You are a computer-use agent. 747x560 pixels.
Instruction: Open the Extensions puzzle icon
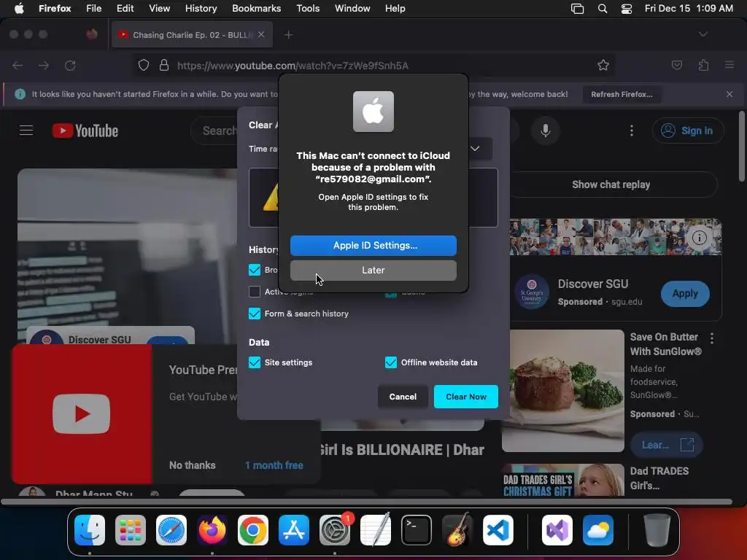click(x=703, y=65)
